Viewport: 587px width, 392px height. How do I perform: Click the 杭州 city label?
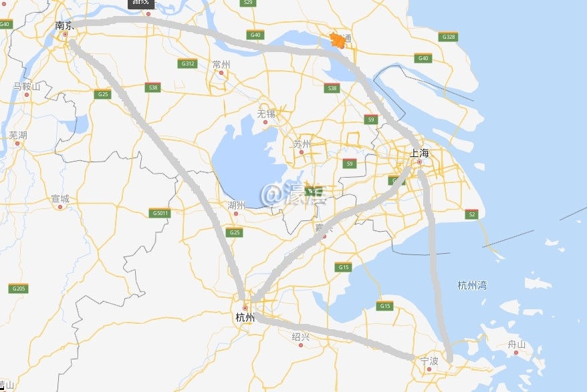tap(245, 318)
